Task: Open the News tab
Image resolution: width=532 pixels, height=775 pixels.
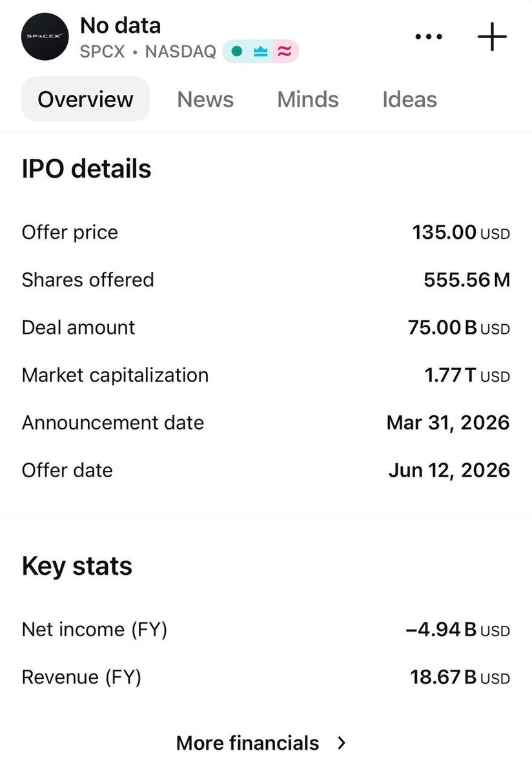Action: point(205,99)
